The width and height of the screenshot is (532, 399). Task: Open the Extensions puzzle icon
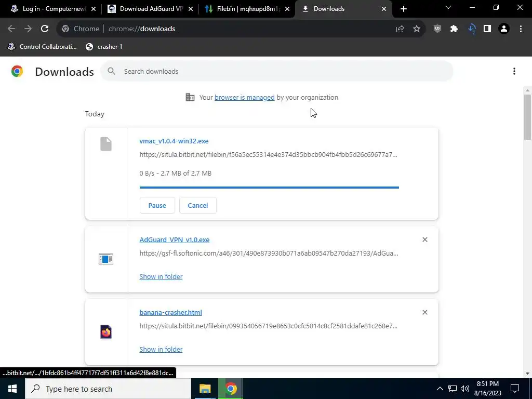(454, 29)
